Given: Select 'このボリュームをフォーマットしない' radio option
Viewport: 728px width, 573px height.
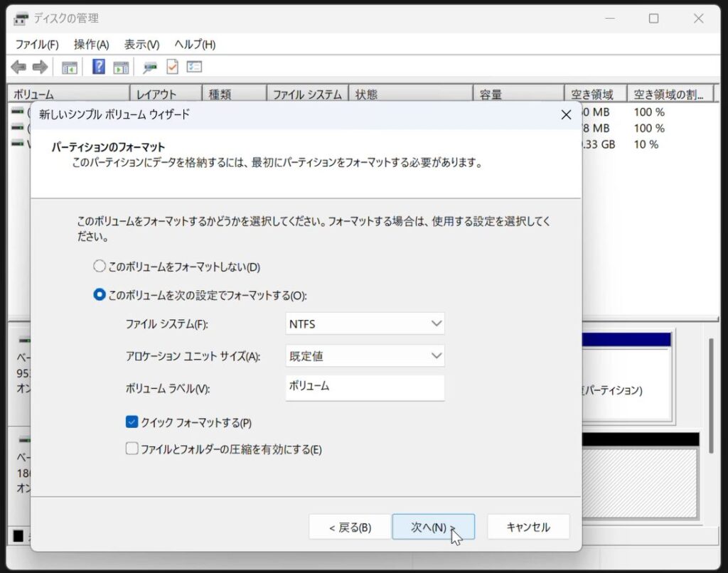Looking at the screenshot, I should pyautogui.click(x=100, y=267).
